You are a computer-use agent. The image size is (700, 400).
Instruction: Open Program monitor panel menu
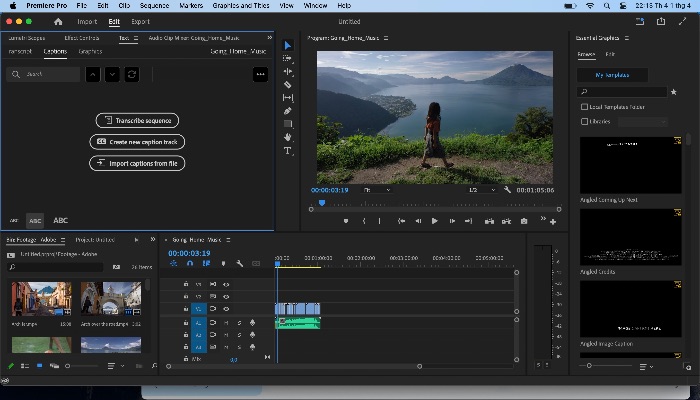pos(386,38)
